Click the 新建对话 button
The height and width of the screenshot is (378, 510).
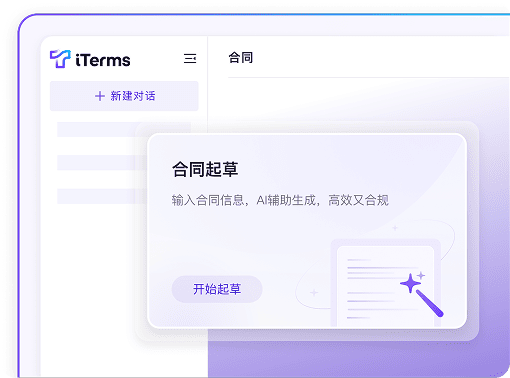[124, 96]
